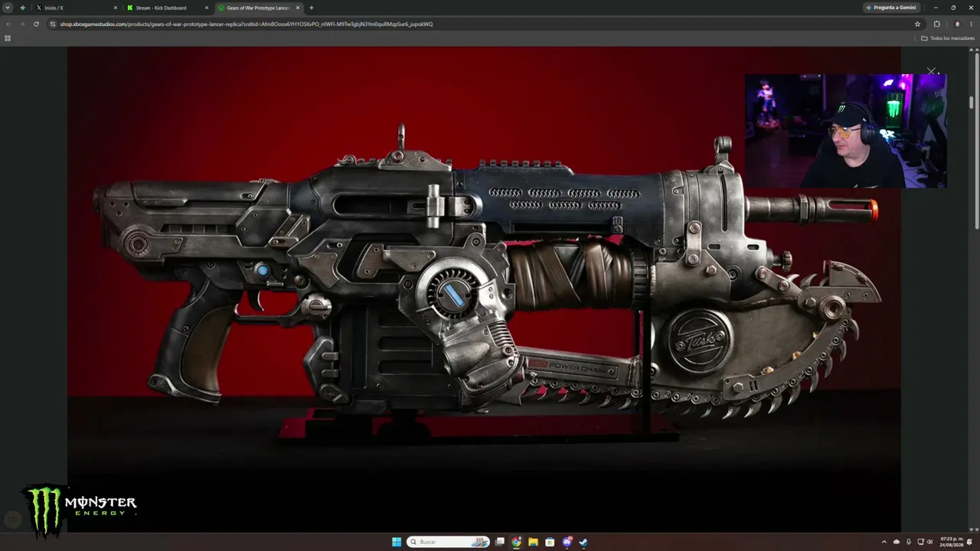
Task: Click the Pregunta a Gemini button
Action: click(891, 8)
